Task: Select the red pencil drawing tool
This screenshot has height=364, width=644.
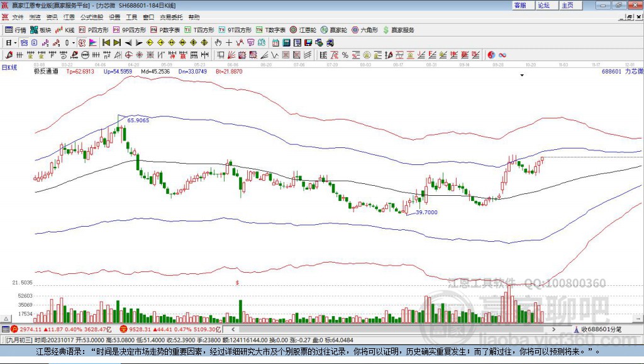Action: tap(9, 55)
